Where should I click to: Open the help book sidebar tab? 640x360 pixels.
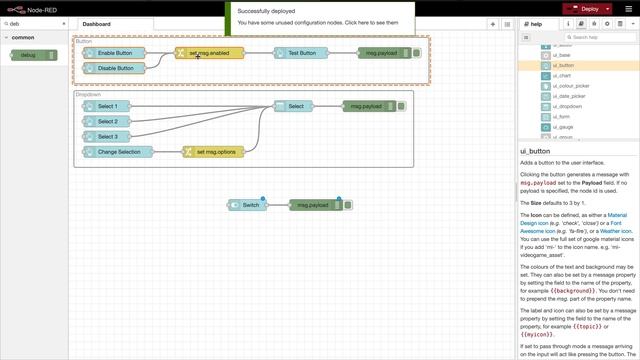[x=581, y=24]
